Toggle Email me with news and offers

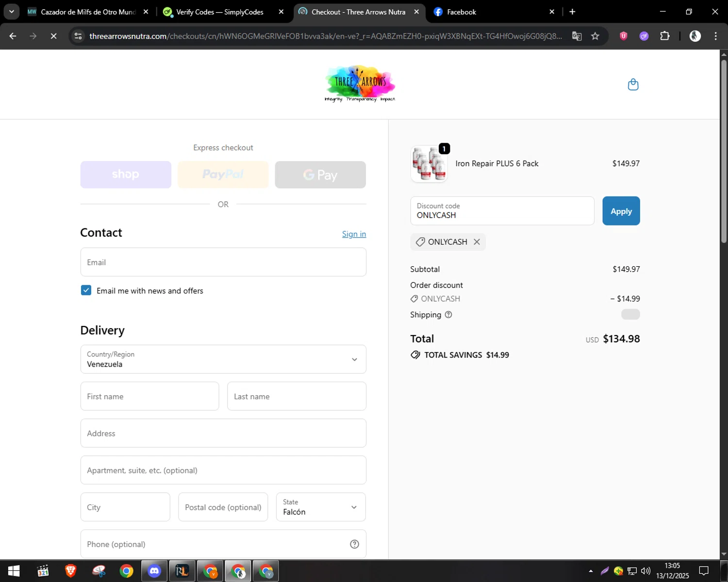pos(86,291)
